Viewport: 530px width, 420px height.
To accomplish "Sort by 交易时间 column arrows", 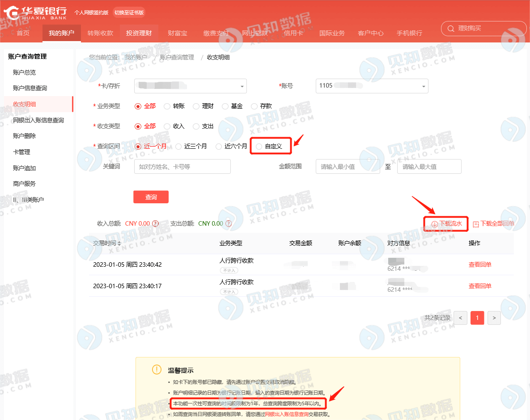I will point(119,244).
